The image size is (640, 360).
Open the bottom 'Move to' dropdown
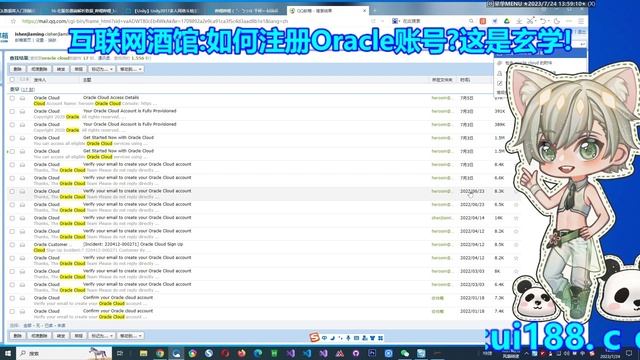pos(130,336)
